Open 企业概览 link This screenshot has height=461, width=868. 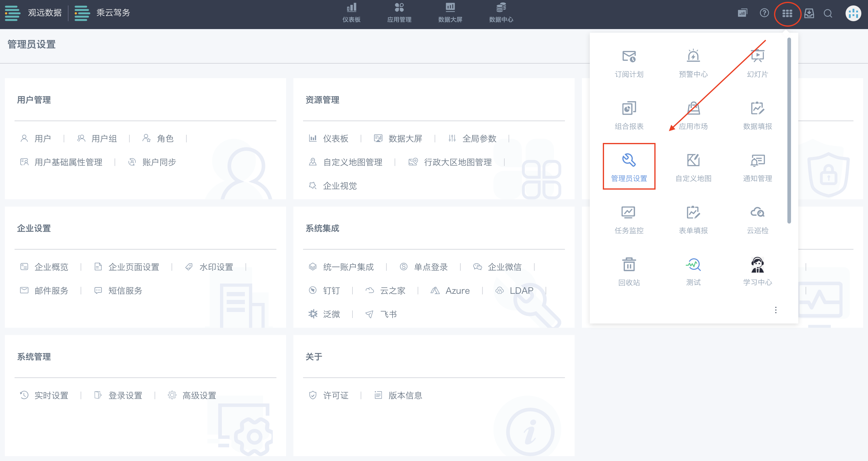[x=44, y=267]
